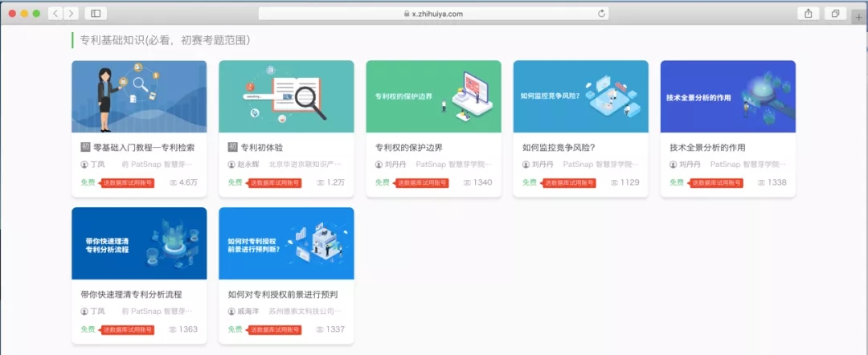Click author icon beside 赵永辉

point(231,165)
